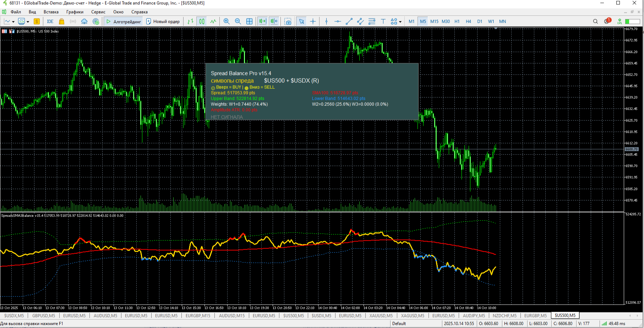
Task: Open the Окно menu
Action: point(118,12)
